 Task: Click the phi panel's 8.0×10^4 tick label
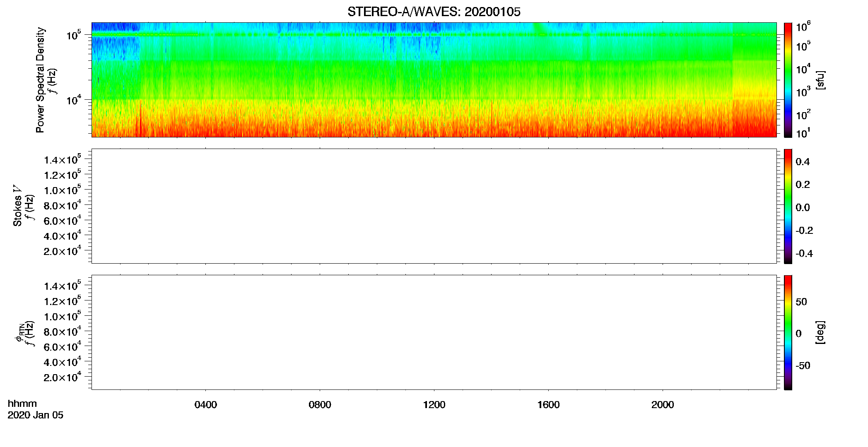63,331
